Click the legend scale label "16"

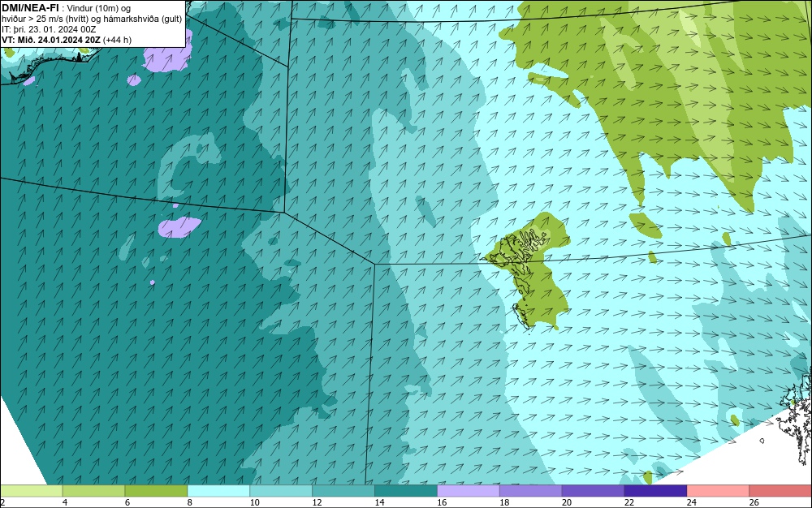(x=442, y=502)
